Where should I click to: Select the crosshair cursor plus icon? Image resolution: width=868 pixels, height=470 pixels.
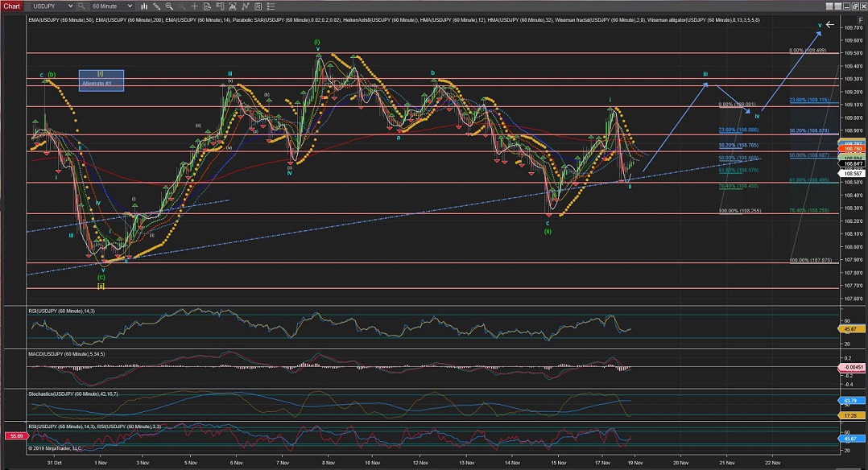tap(194, 6)
